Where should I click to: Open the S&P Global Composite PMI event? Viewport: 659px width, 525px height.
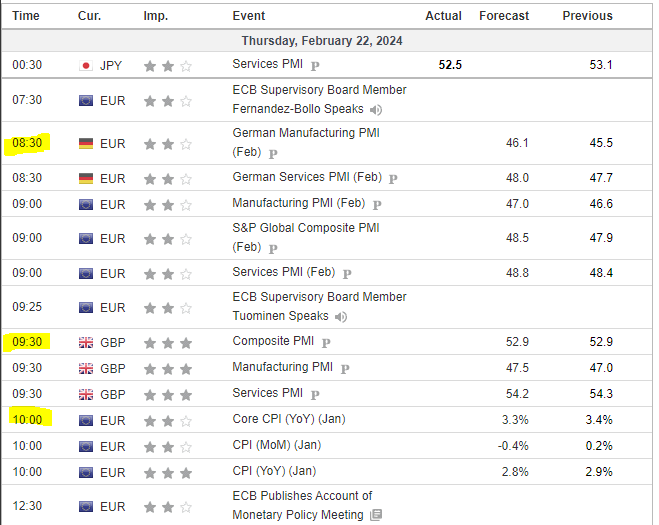point(305,228)
